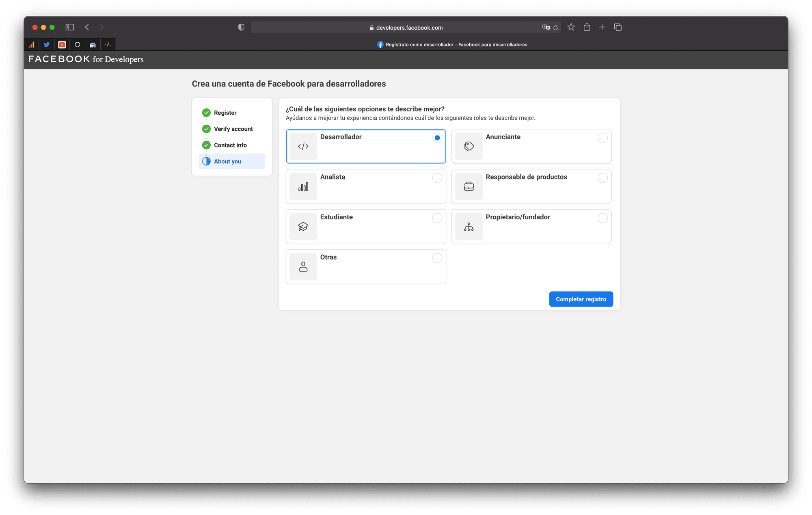Image resolution: width=812 pixels, height=515 pixels.
Task: Click the Anunciante label text
Action: coord(503,137)
